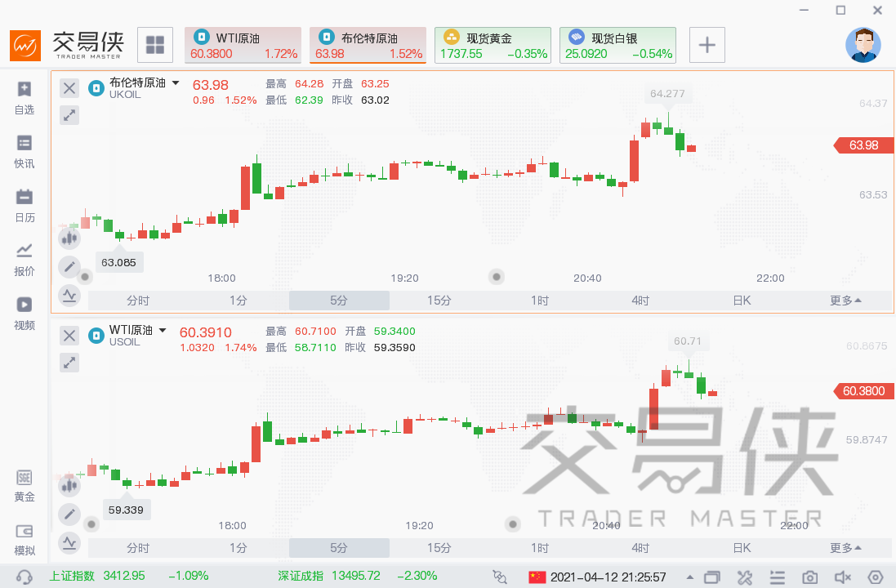Open the 黄金 gold sidebar icon
896x588 pixels.
pyautogui.click(x=24, y=486)
